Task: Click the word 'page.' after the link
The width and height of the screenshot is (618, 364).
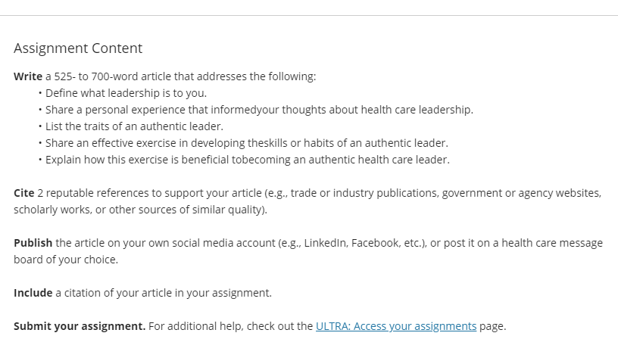Action: [493, 327]
